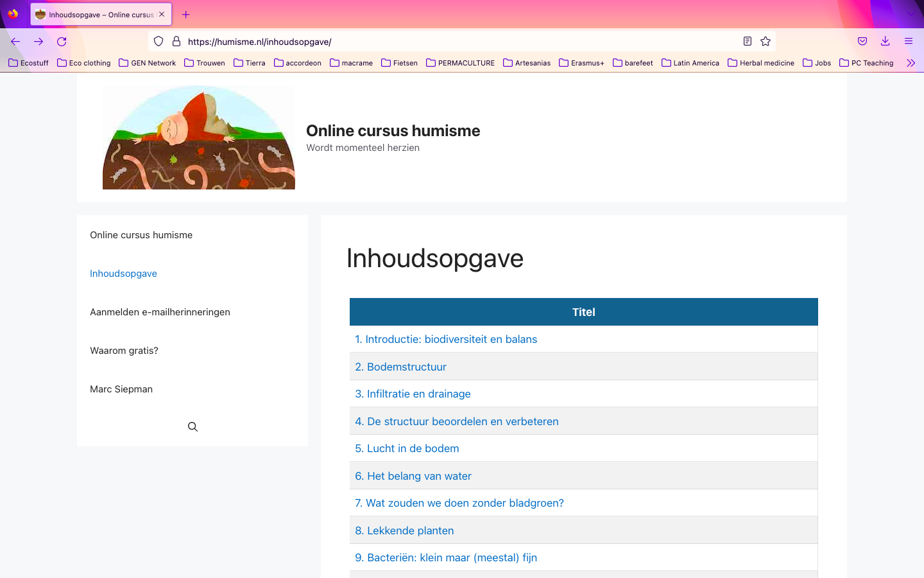List all tabs with the chevron dropdown
The height and width of the screenshot is (578, 924).
[x=911, y=14]
